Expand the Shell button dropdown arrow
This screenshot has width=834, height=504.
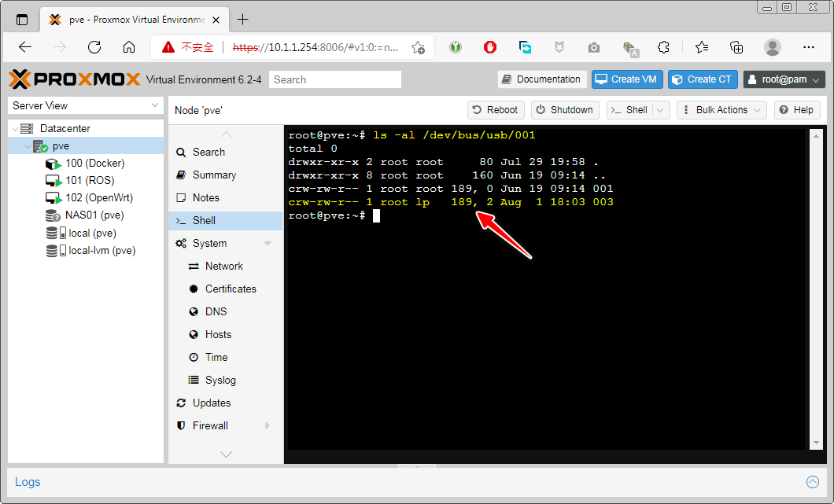660,110
